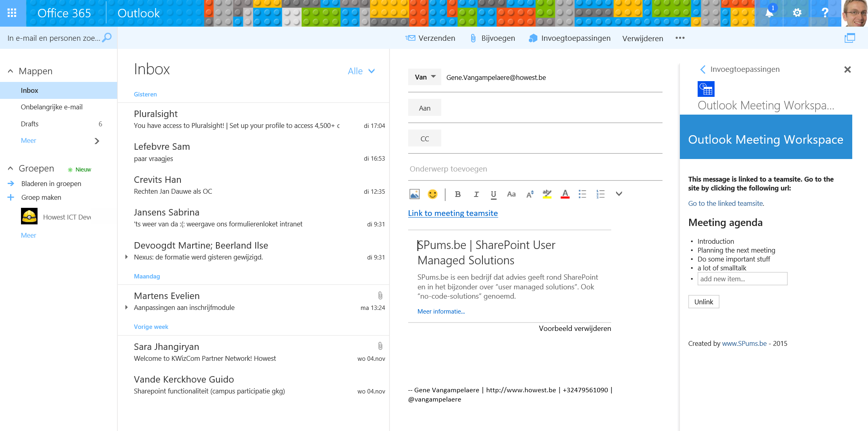Expand more formatting options chevron
Screen dimensions: 868x431
pos(619,194)
